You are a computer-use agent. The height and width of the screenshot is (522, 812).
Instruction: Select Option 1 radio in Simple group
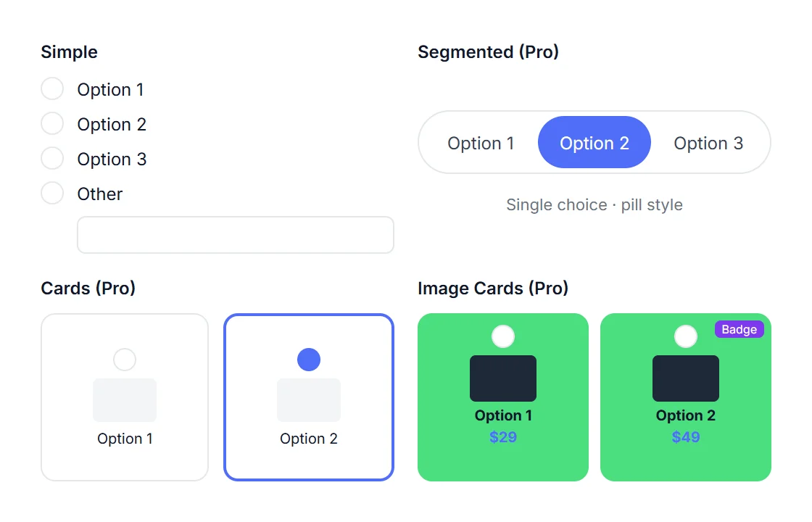coord(52,88)
